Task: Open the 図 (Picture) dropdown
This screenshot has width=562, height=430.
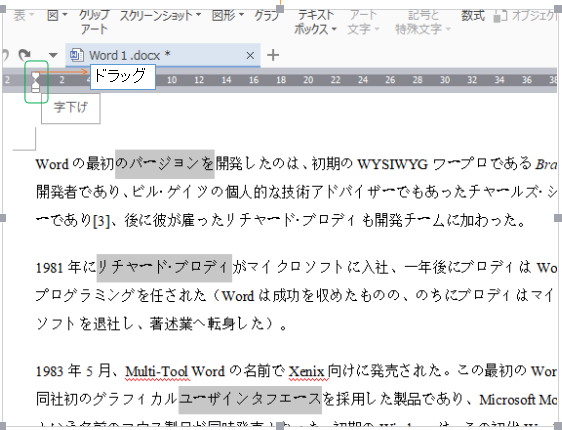Action: point(57,15)
